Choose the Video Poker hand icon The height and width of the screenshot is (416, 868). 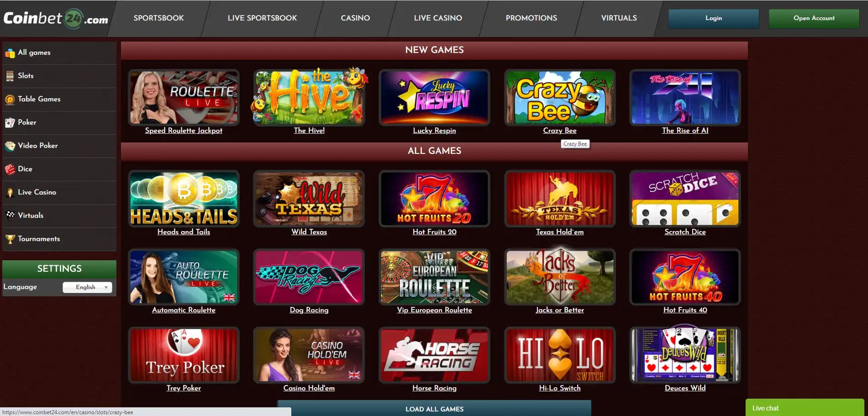10,146
